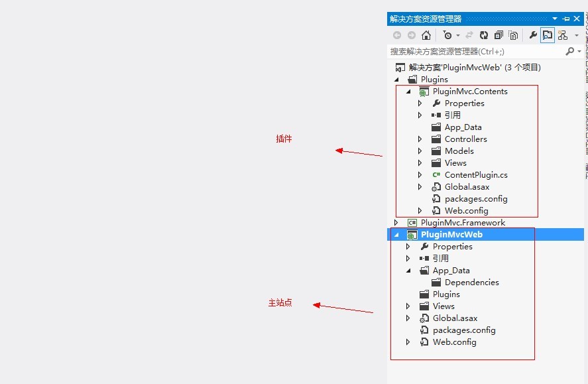
Task: Open Properties via the wrench icon
Action: pyautogui.click(x=532, y=35)
